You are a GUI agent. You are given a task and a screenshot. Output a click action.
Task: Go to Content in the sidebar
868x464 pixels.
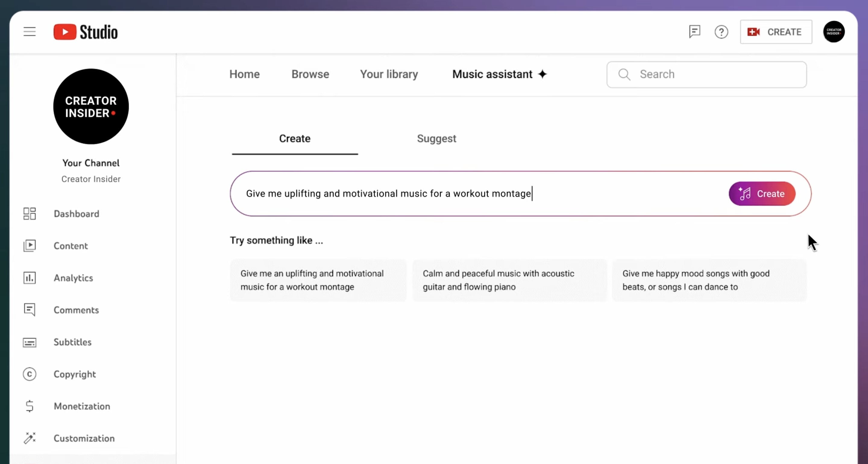click(71, 246)
